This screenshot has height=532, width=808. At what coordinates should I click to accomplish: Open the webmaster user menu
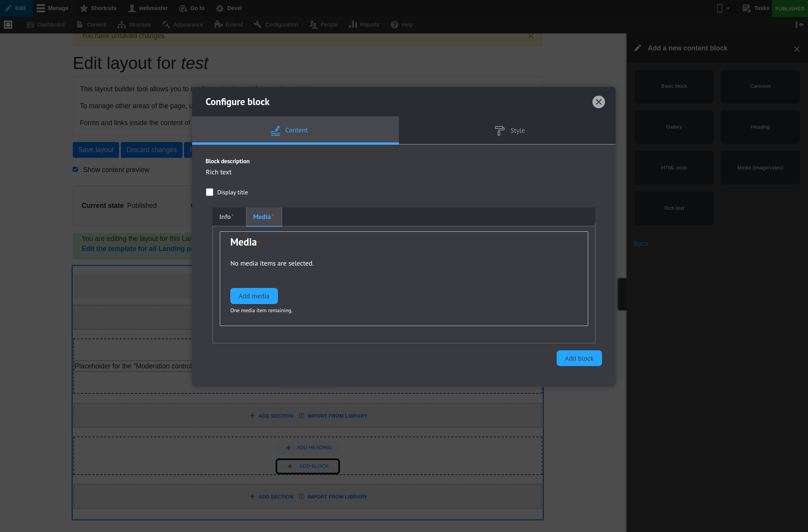coord(148,8)
